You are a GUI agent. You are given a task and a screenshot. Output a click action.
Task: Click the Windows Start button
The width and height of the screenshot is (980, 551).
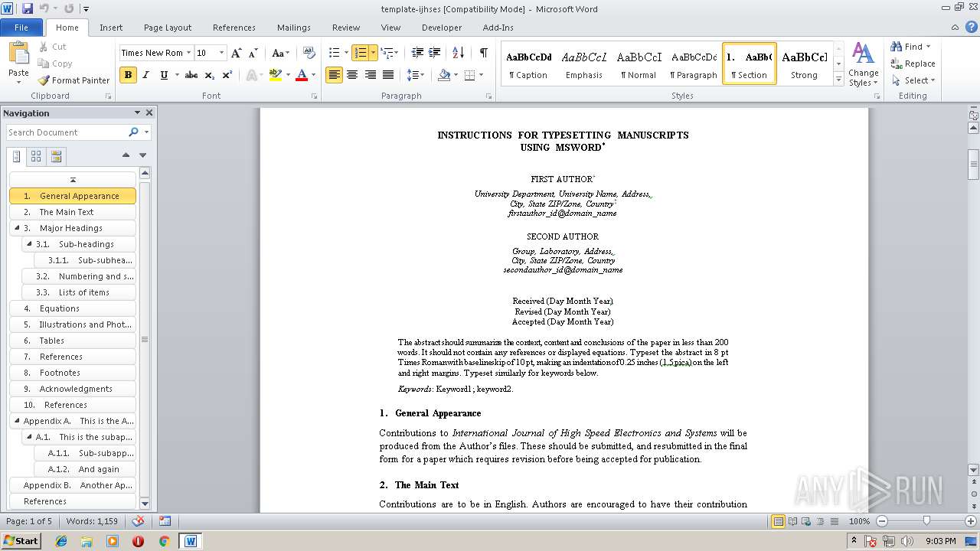pos(21,541)
